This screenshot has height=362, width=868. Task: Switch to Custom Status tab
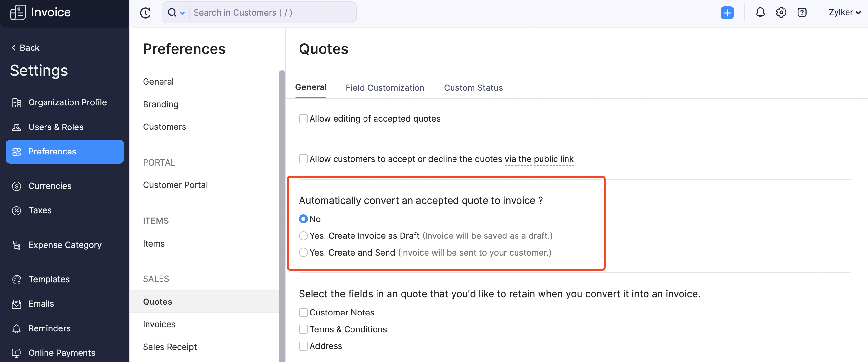473,87
